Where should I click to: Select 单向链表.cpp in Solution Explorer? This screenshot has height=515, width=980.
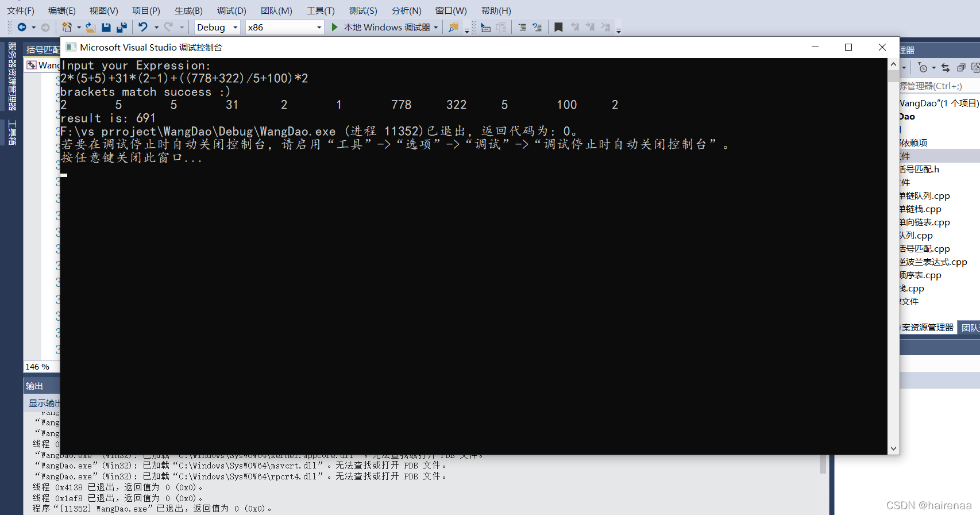point(925,222)
